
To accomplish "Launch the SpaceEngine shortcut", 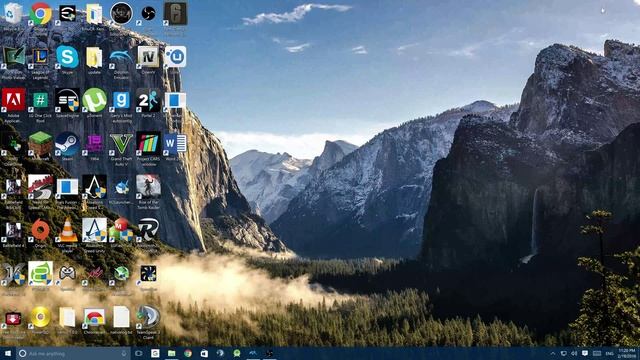I will [67, 100].
